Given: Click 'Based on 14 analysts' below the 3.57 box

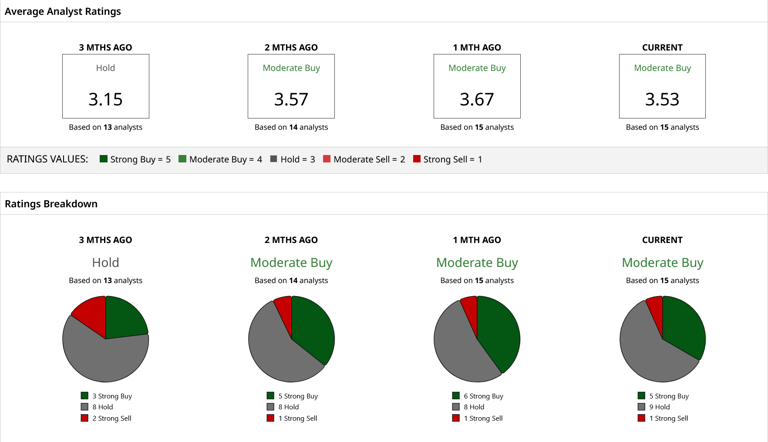Looking at the screenshot, I should point(291,127).
